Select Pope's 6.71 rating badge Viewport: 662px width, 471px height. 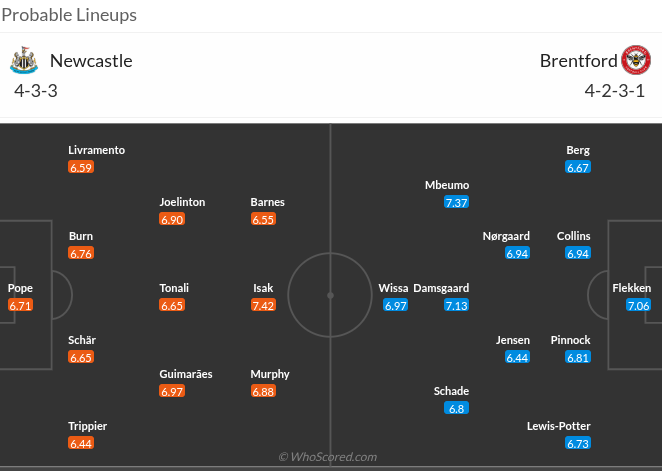[21, 305]
